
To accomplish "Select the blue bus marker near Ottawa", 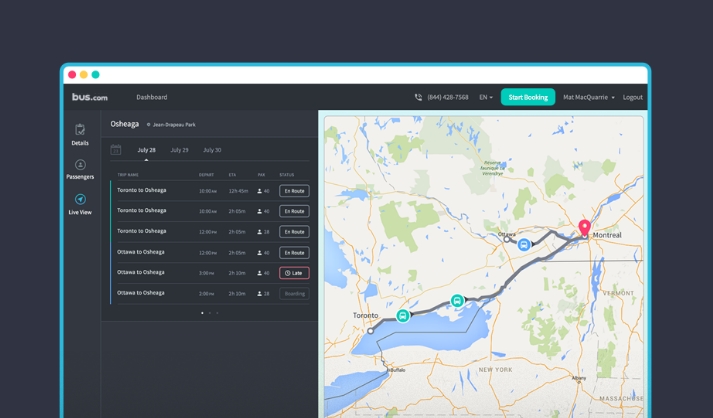I will point(523,244).
